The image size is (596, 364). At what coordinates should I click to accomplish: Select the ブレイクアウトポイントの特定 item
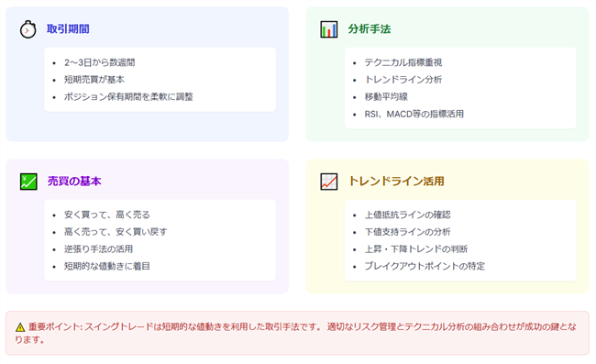click(425, 266)
